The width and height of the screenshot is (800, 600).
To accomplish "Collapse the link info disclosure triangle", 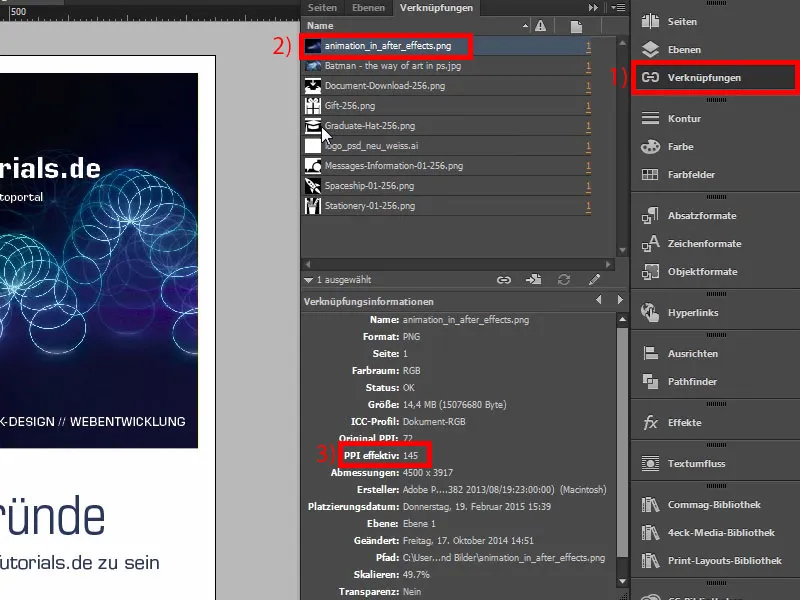I will tap(308, 280).
